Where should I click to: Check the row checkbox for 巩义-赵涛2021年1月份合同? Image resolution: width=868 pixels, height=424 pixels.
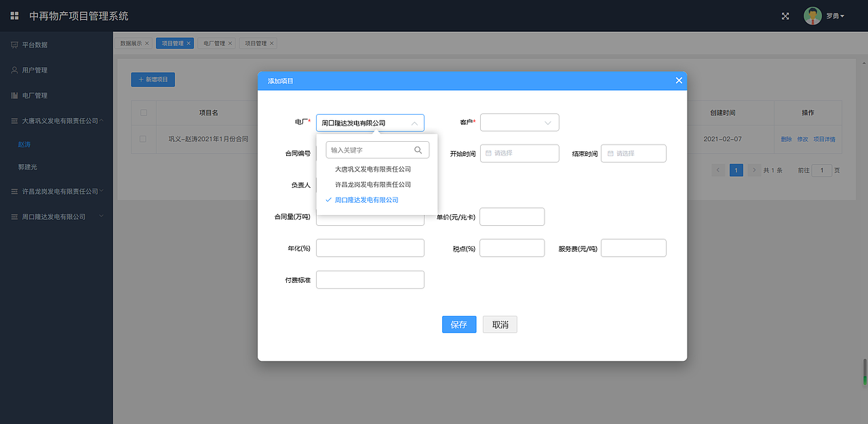(x=143, y=138)
